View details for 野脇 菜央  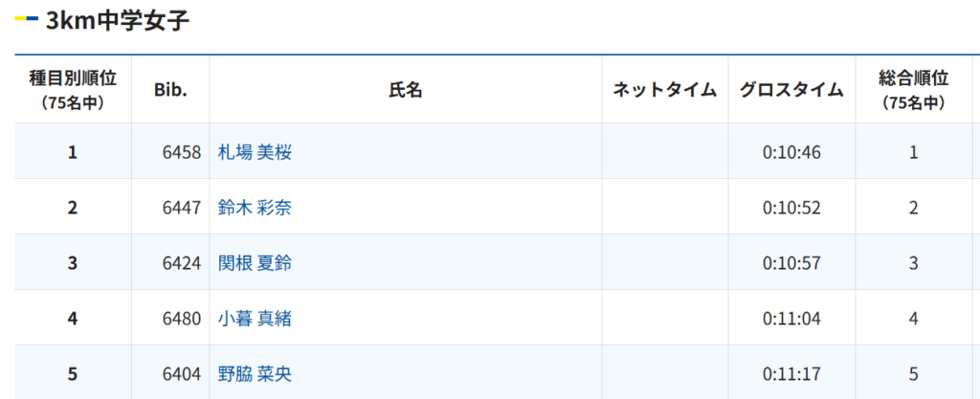pyautogui.click(x=255, y=374)
